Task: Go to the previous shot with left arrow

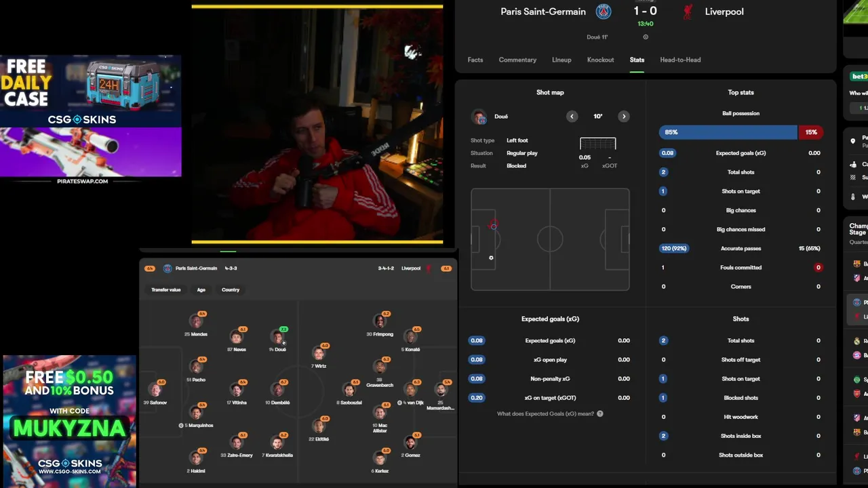Action: tap(572, 117)
